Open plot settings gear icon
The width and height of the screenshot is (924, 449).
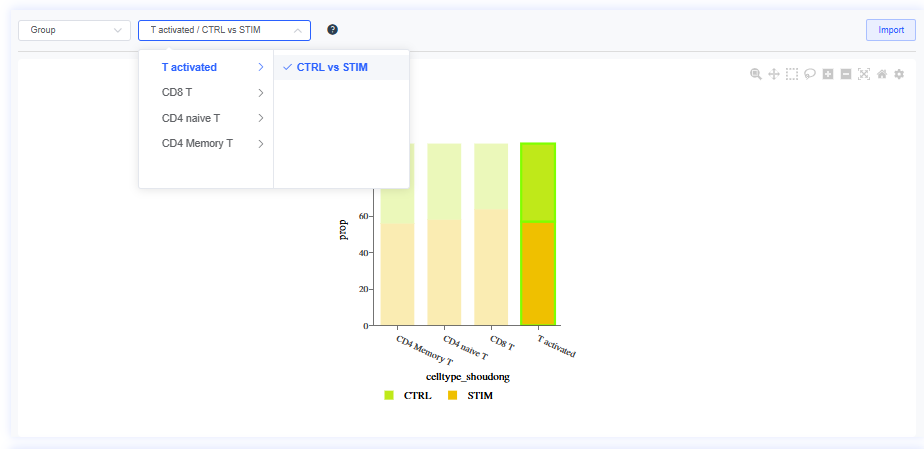click(x=899, y=74)
